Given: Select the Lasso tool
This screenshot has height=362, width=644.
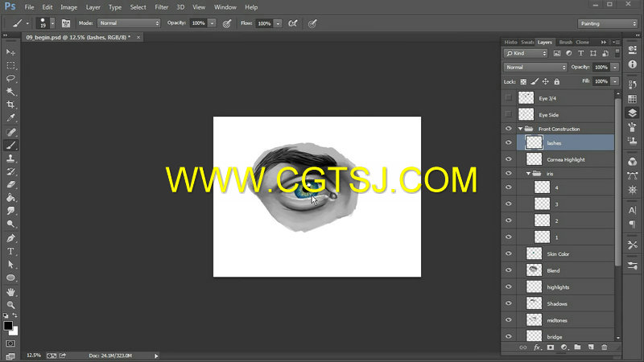Looking at the screenshot, I should point(10,78).
